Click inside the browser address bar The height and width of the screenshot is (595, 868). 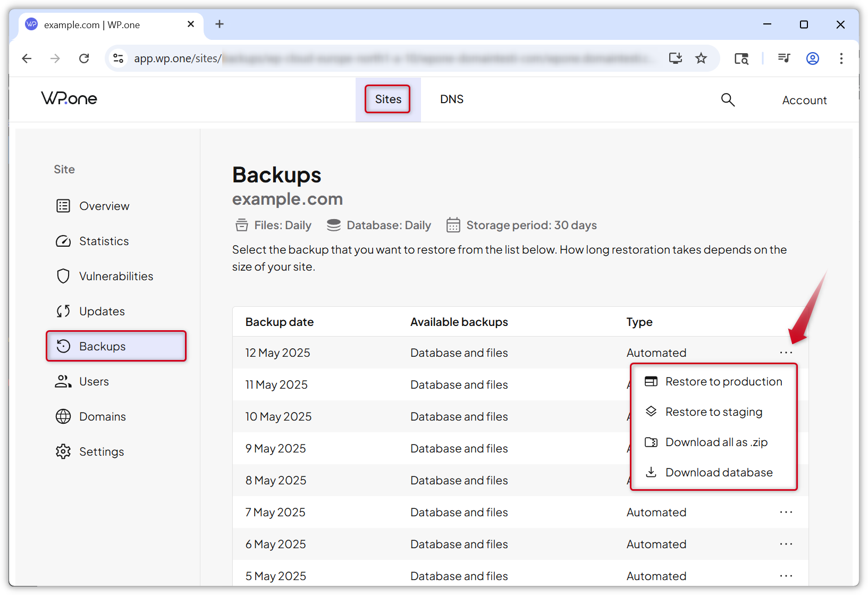(x=372, y=58)
